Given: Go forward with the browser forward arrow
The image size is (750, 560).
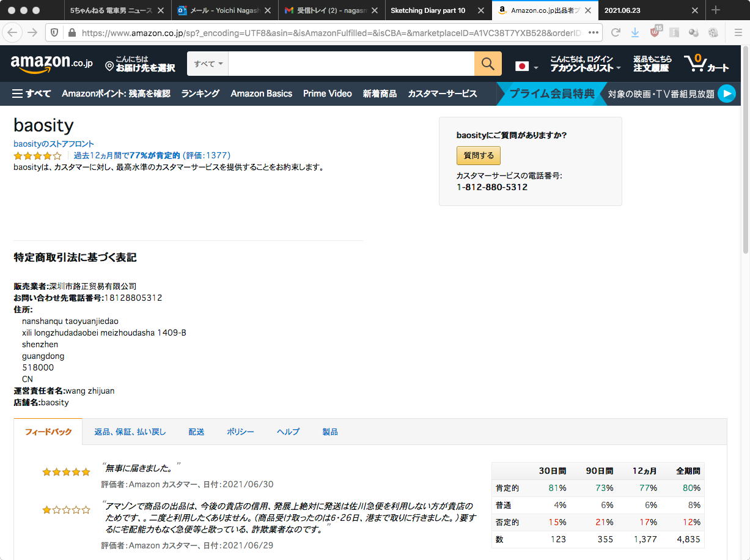Looking at the screenshot, I should coord(32,32).
